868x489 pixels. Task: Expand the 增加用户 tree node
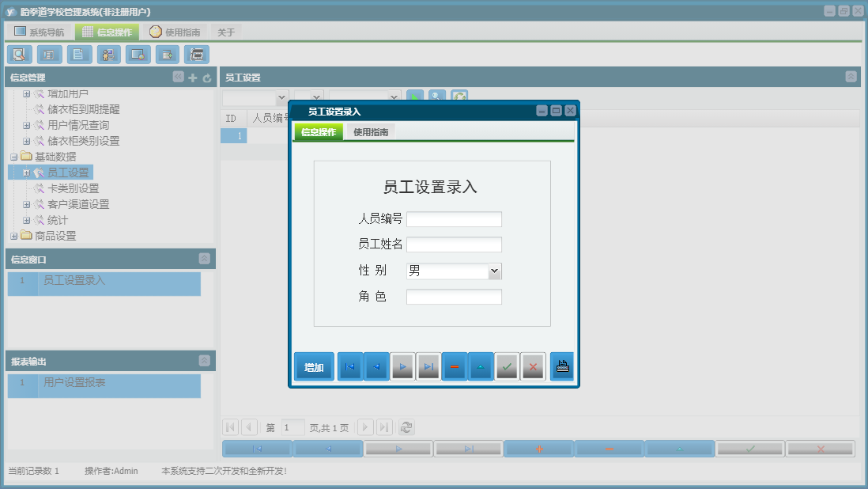pos(26,93)
